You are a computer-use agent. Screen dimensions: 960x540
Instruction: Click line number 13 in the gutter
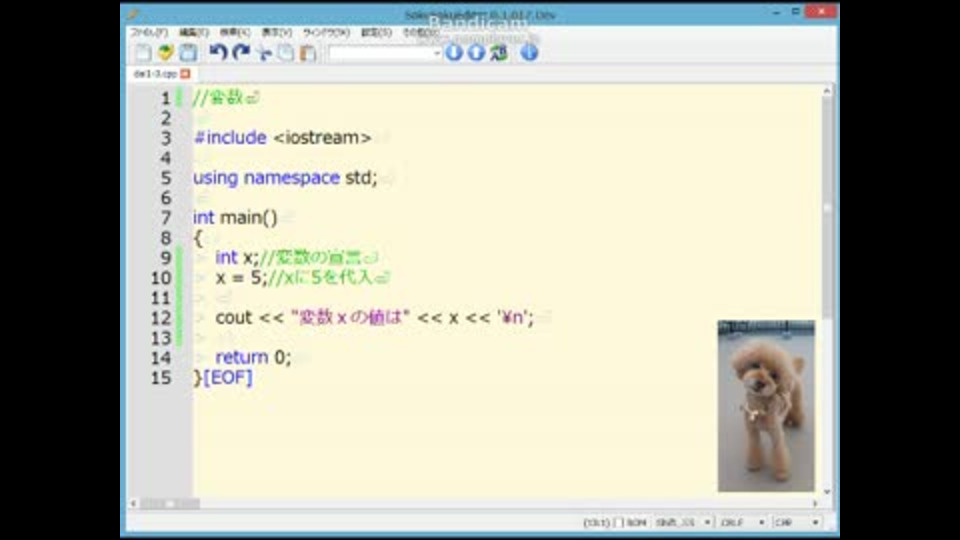[161, 337]
